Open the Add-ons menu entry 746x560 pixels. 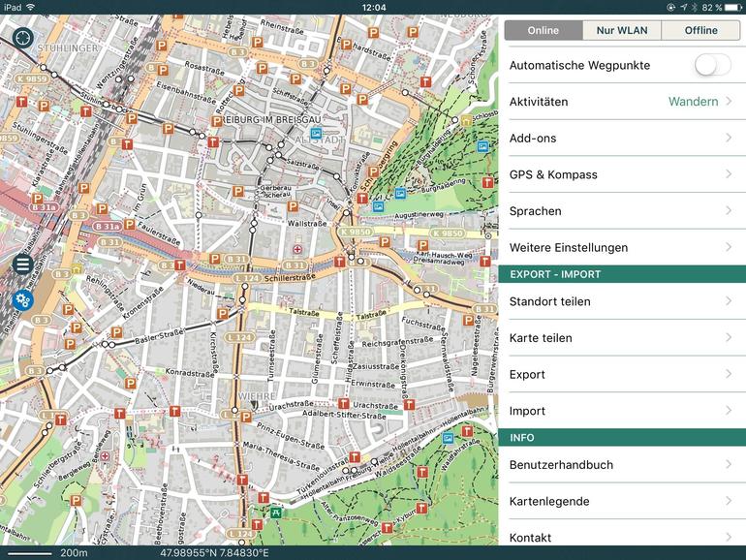tap(621, 139)
